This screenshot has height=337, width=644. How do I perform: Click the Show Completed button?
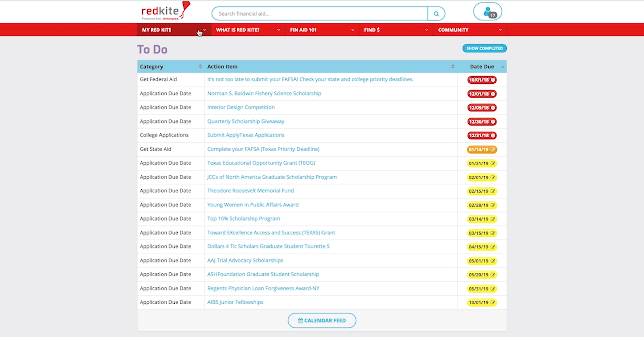click(484, 48)
